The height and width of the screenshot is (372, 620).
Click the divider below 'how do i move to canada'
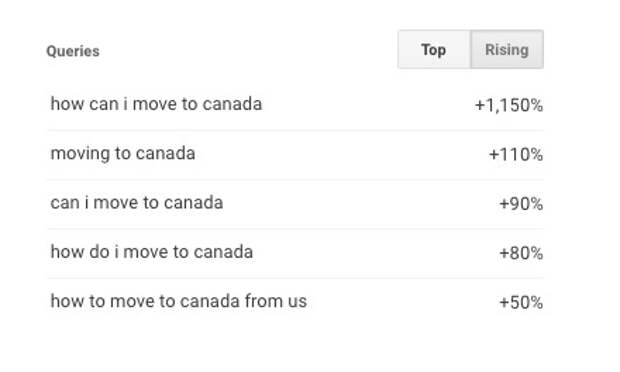click(295, 278)
